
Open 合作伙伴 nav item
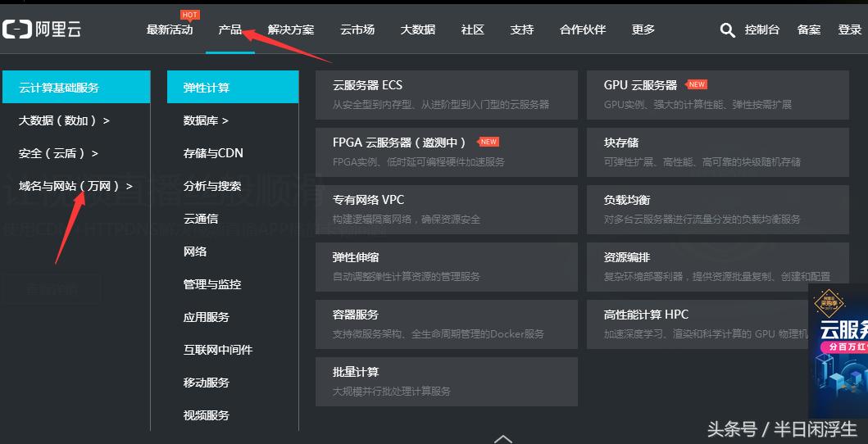coord(583,29)
